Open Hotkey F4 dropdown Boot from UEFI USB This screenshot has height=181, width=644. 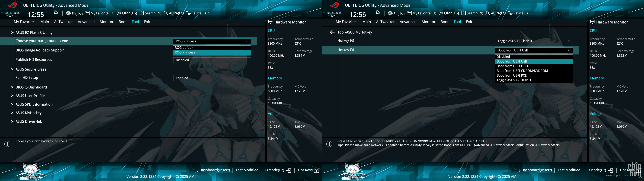534,50
